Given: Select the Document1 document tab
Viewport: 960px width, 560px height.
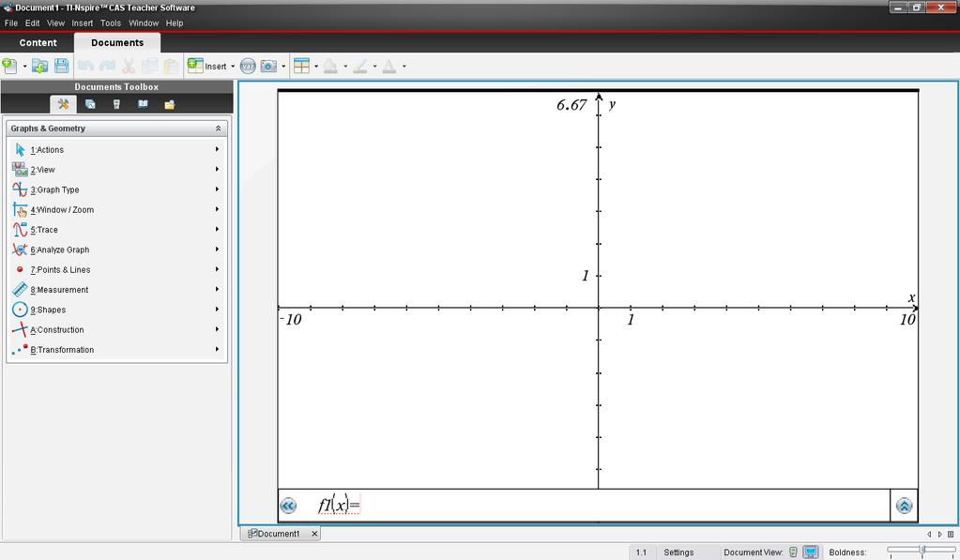Looking at the screenshot, I should [x=274, y=534].
